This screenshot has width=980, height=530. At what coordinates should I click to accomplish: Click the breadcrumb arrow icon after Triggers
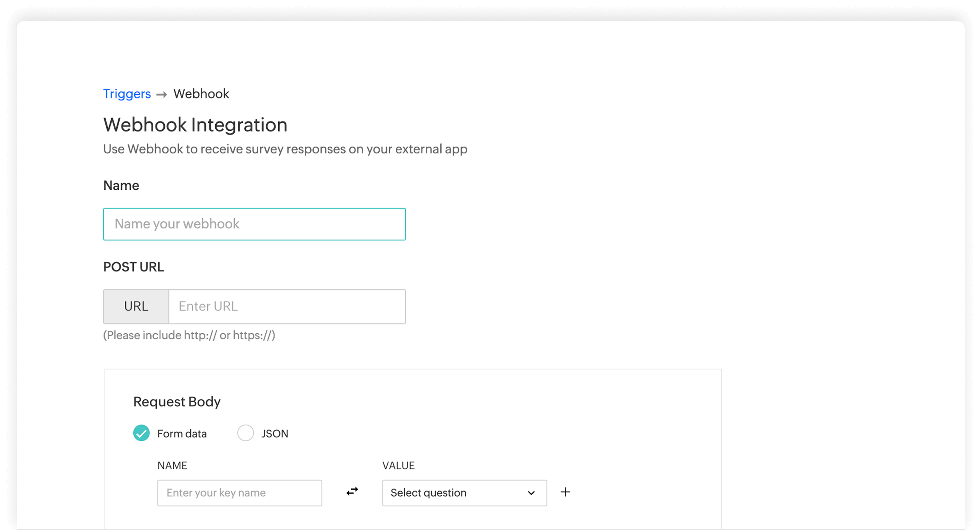[x=161, y=94]
